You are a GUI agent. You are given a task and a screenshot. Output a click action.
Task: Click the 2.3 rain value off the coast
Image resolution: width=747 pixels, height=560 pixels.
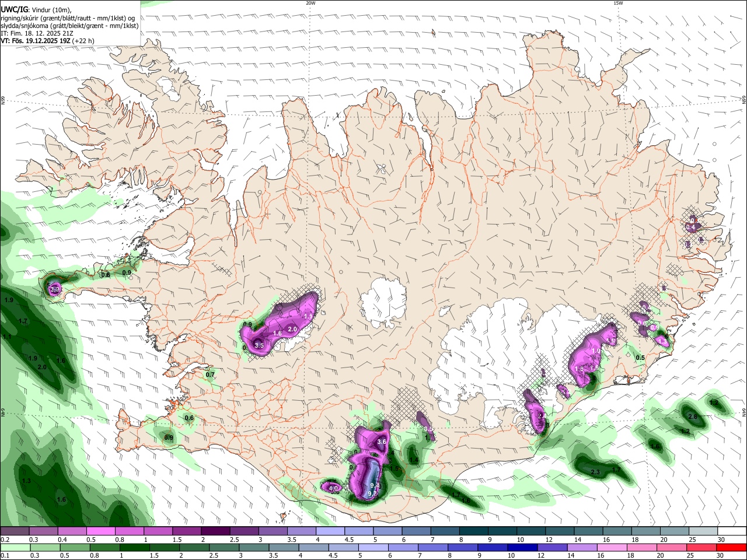(x=595, y=472)
